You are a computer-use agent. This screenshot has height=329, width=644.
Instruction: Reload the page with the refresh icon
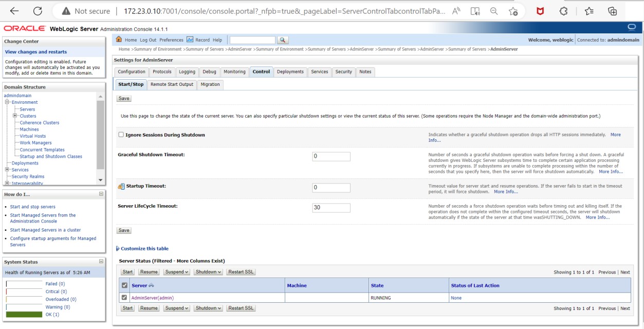tap(38, 11)
